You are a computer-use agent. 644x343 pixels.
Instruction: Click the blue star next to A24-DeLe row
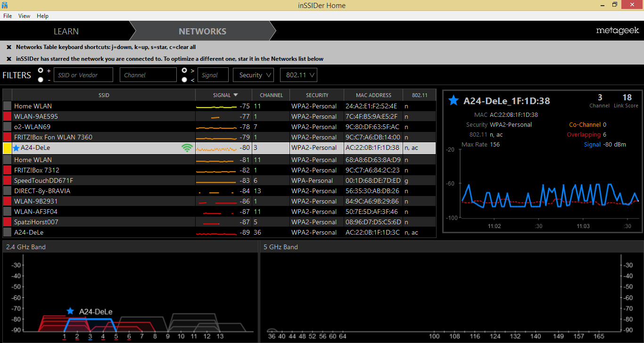tap(17, 148)
